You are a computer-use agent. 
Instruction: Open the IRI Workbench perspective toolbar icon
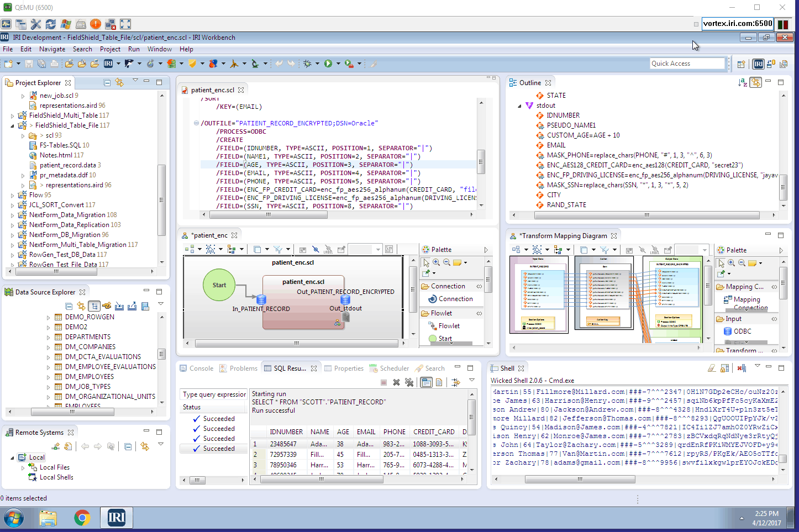(759, 64)
